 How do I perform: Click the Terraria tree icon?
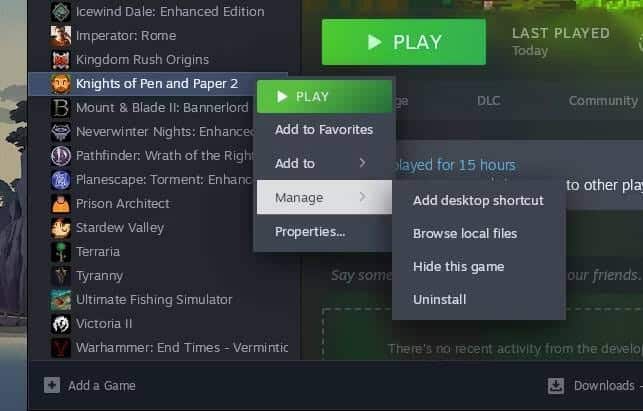61,251
